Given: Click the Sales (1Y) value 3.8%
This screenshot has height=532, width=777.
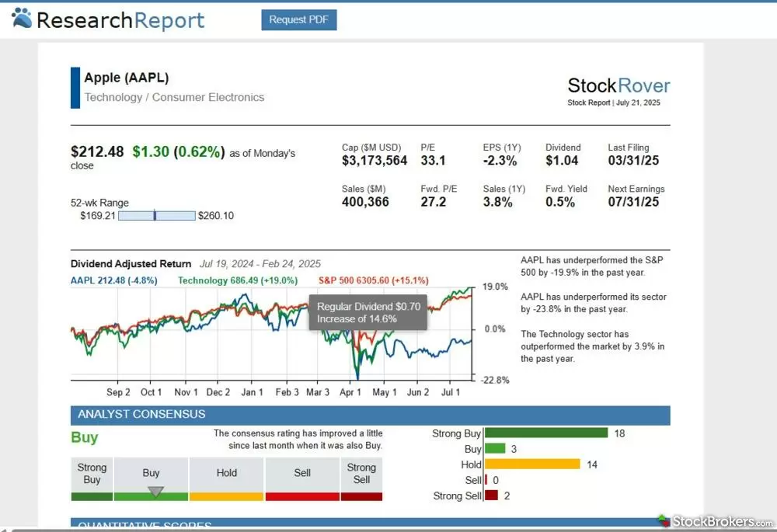Looking at the screenshot, I should point(497,202).
